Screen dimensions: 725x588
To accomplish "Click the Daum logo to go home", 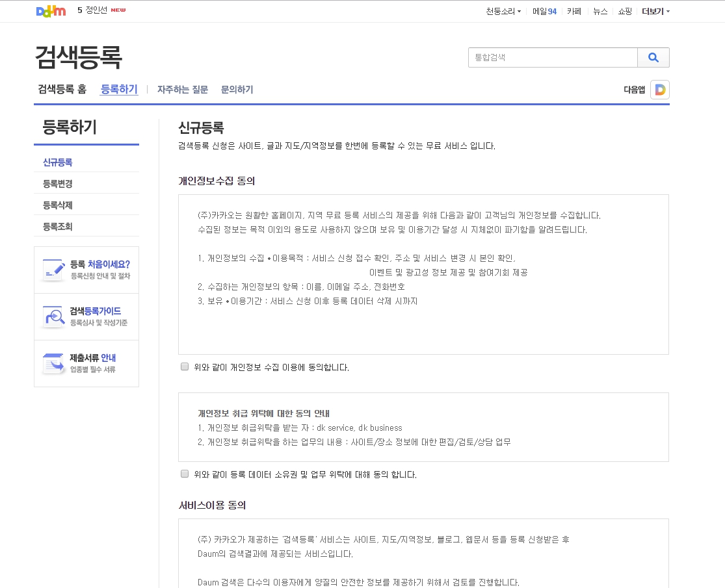I will tap(51, 11).
